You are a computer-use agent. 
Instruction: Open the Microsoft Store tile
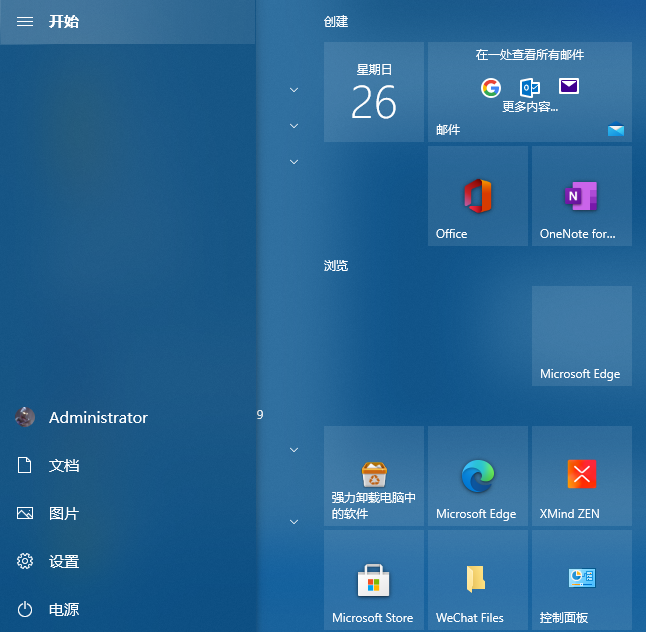pos(373,580)
